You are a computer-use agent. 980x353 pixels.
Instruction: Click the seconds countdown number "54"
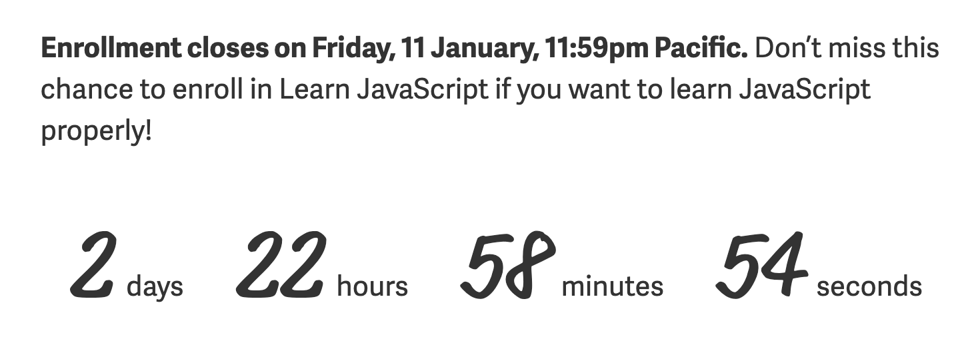point(762,266)
